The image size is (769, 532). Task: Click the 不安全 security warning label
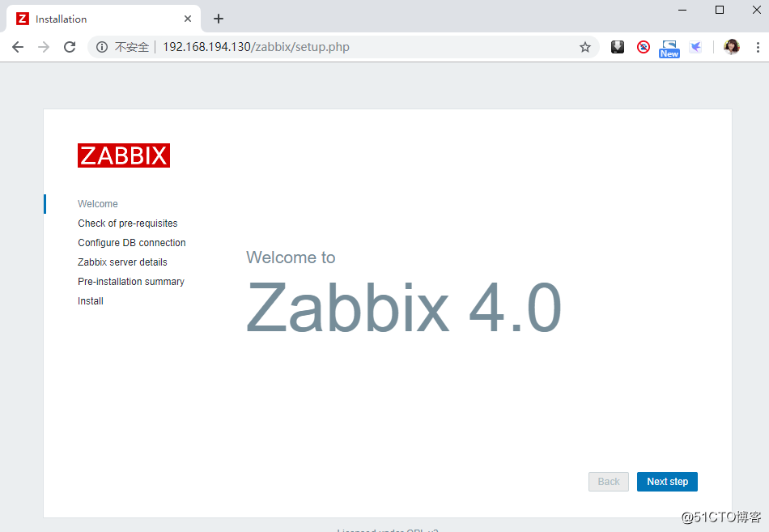coord(131,47)
